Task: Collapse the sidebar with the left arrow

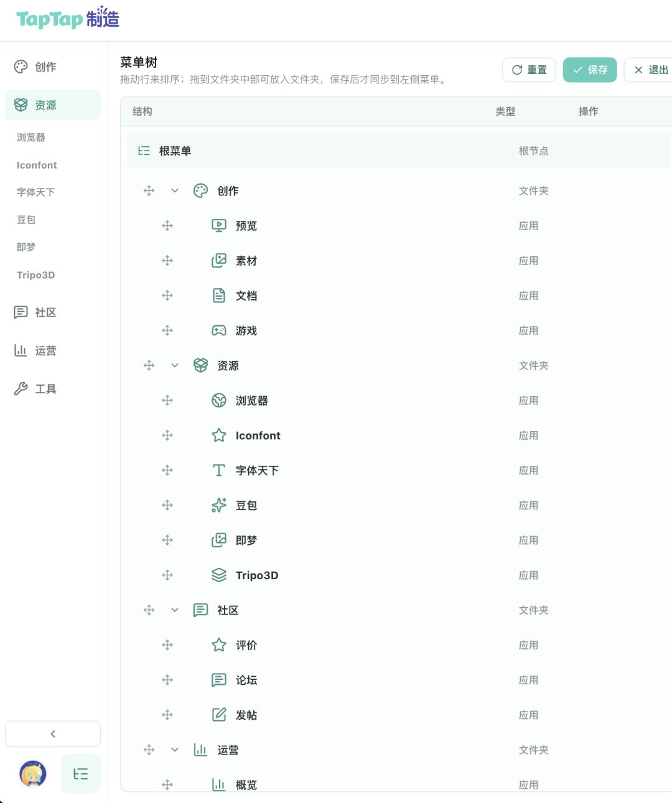Action: [x=53, y=734]
